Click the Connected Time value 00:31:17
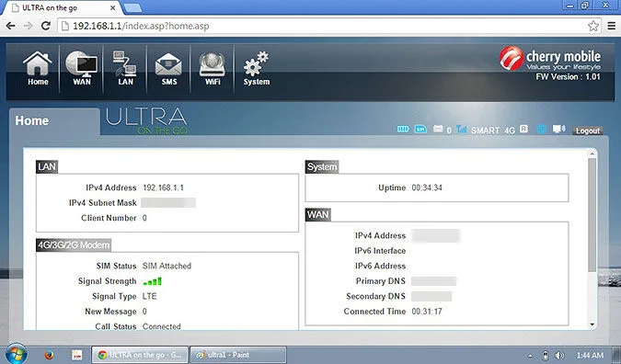Viewport: 621px width, 364px height. [x=427, y=312]
